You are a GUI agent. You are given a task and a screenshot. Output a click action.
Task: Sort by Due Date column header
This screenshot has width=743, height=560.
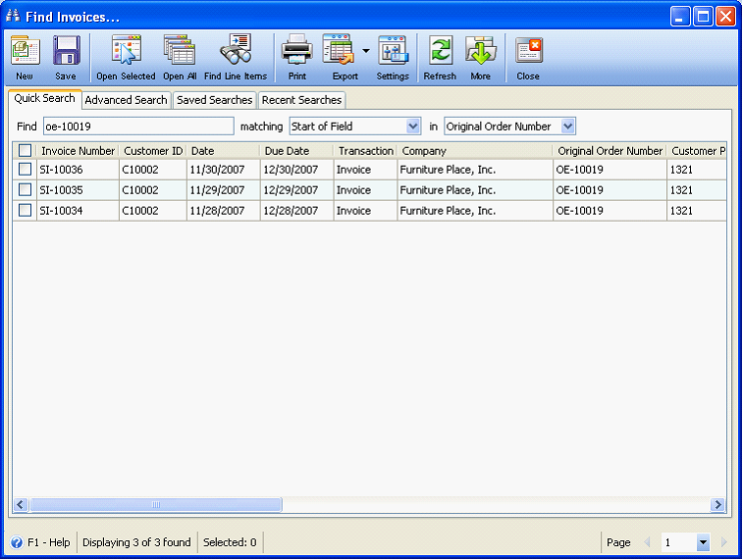coord(296,150)
